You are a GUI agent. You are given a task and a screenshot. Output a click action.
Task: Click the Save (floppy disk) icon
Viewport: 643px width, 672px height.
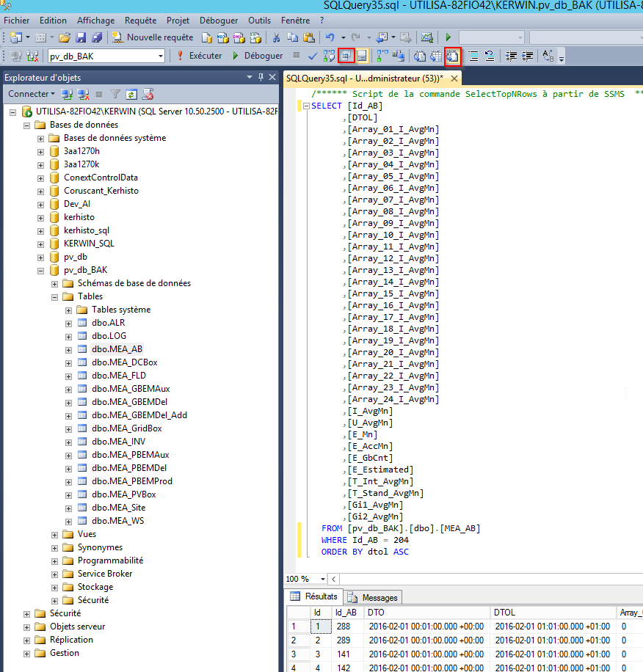point(80,37)
